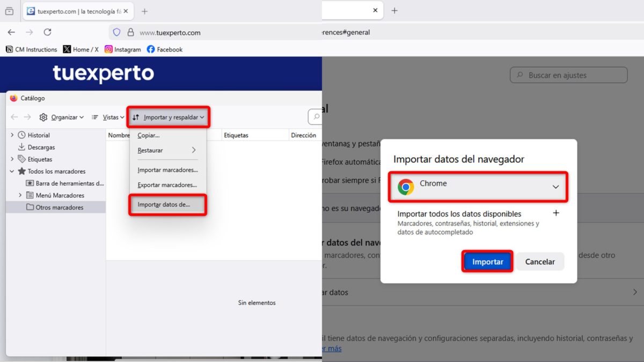Viewport: 644px width, 362px height.
Task: Sort by the Nombre column header
Action: 119,135
